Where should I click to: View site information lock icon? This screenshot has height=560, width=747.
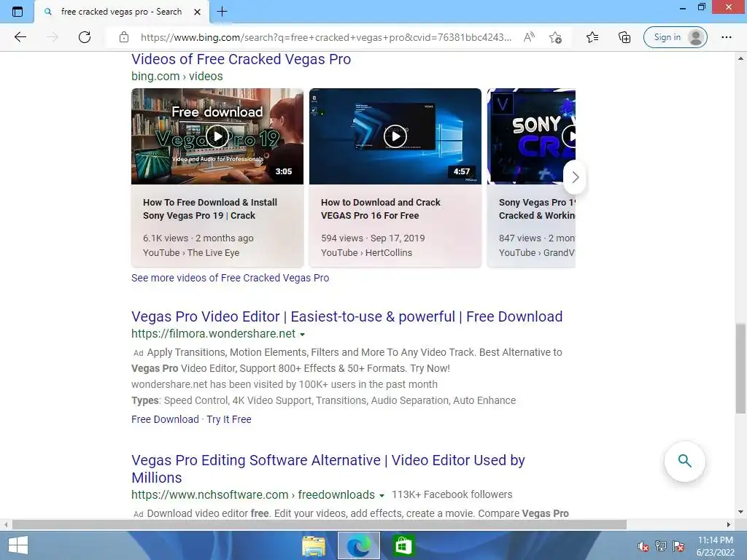pyautogui.click(x=124, y=37)
